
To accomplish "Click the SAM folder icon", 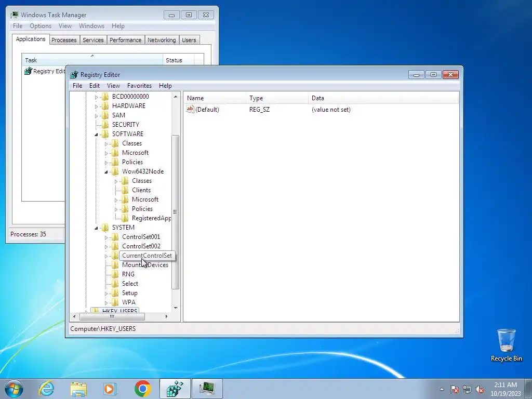I will tap(105, 115).
